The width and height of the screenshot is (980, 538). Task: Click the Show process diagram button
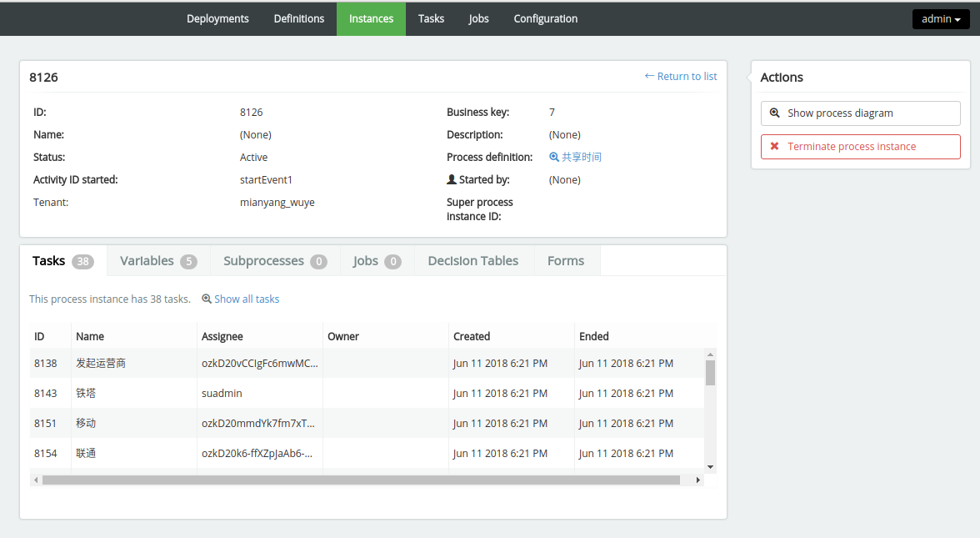tap(861, 113)
